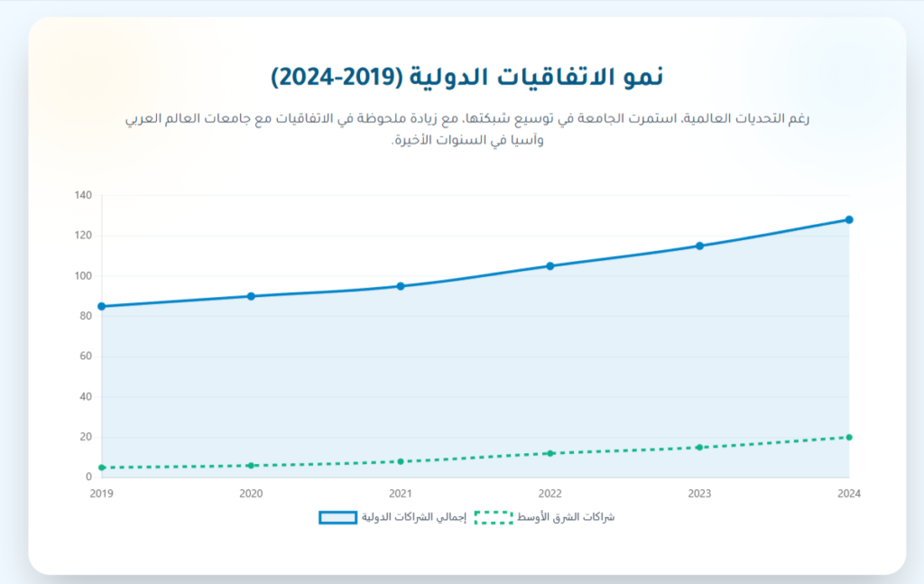Click the 140 label on the y-axis
The width and height of the screenshot is (924, 584).
(83, 195)
